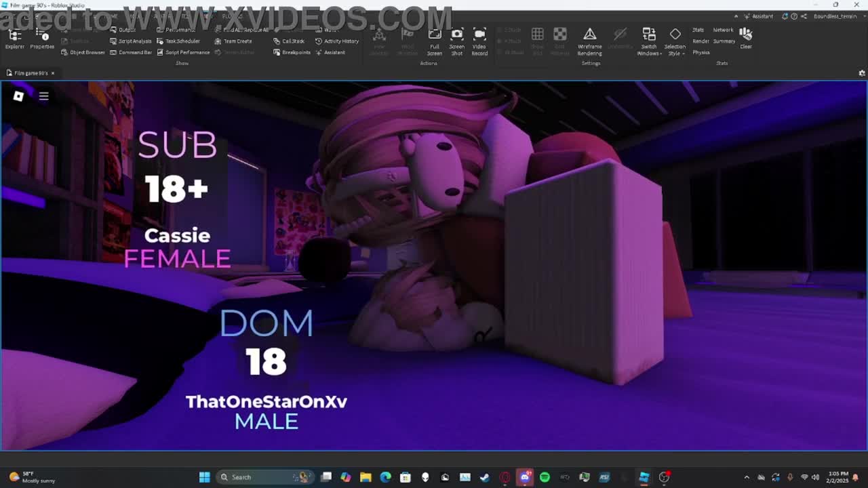
Task: Open viewport settings gear icon
Action: [x=862, y=73]
